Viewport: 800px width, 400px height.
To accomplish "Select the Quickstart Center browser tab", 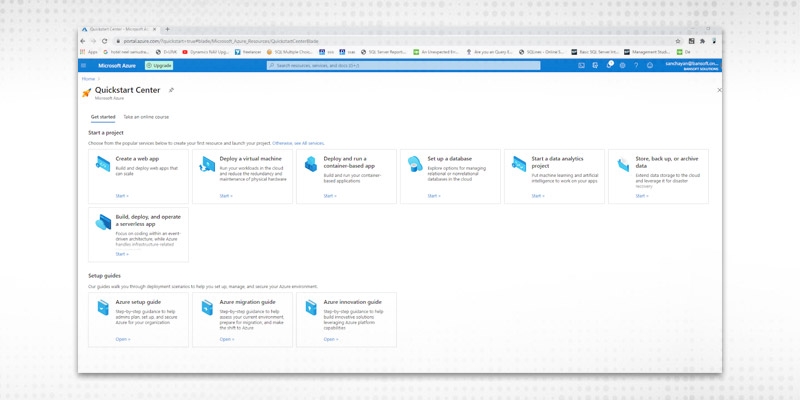I will [x=121, y=29].
